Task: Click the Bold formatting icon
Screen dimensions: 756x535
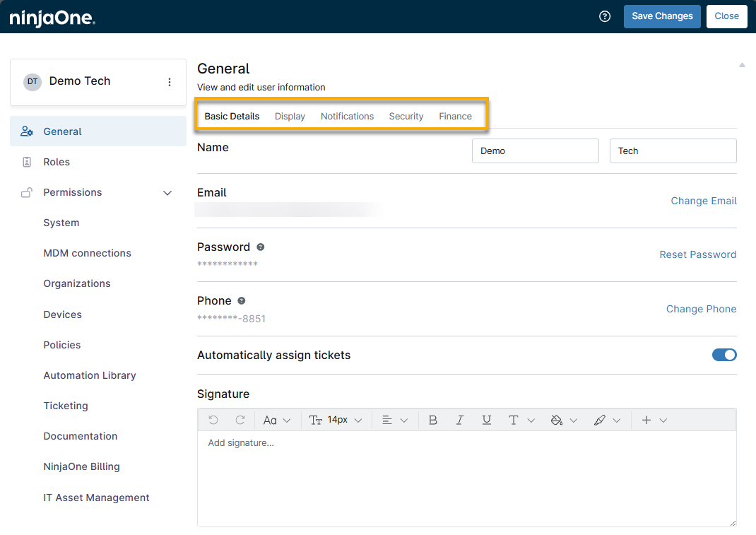Action: 433,420
